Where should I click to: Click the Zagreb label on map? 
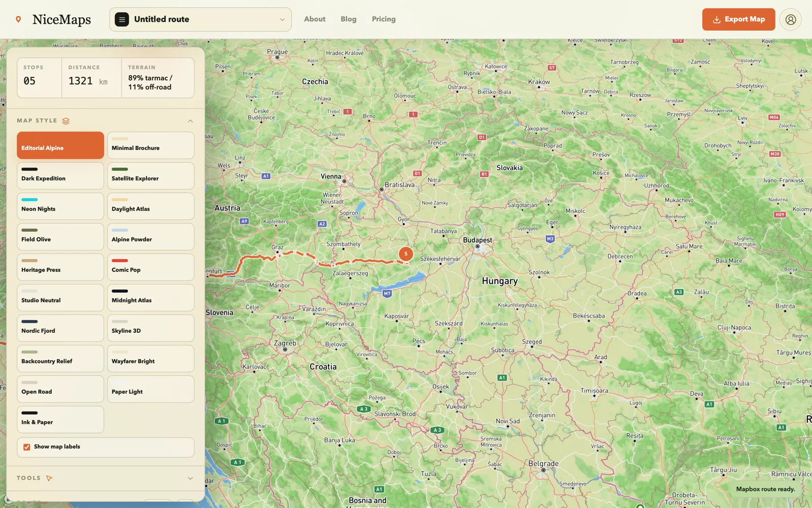click(285, 343)
